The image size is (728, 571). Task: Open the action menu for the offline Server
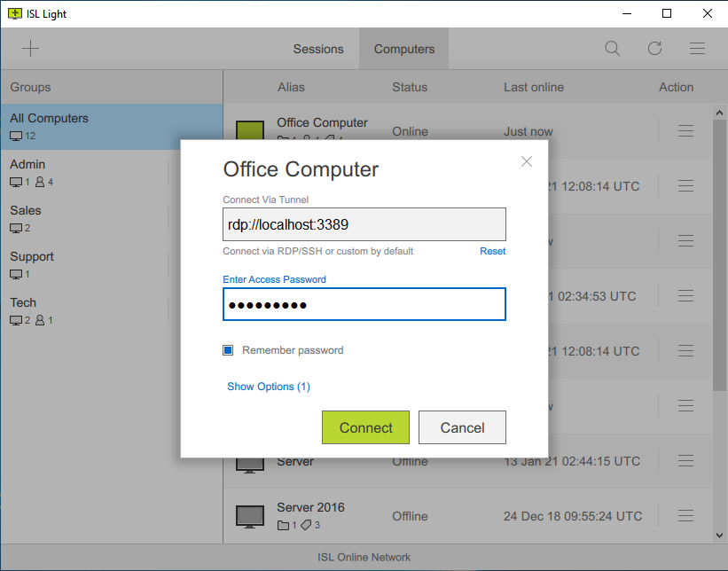point(685,461)
